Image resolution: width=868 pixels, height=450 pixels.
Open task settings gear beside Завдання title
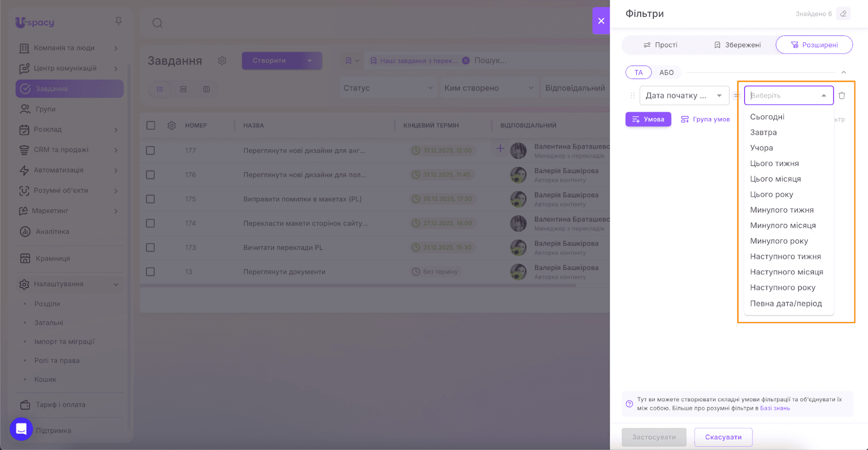222,61
